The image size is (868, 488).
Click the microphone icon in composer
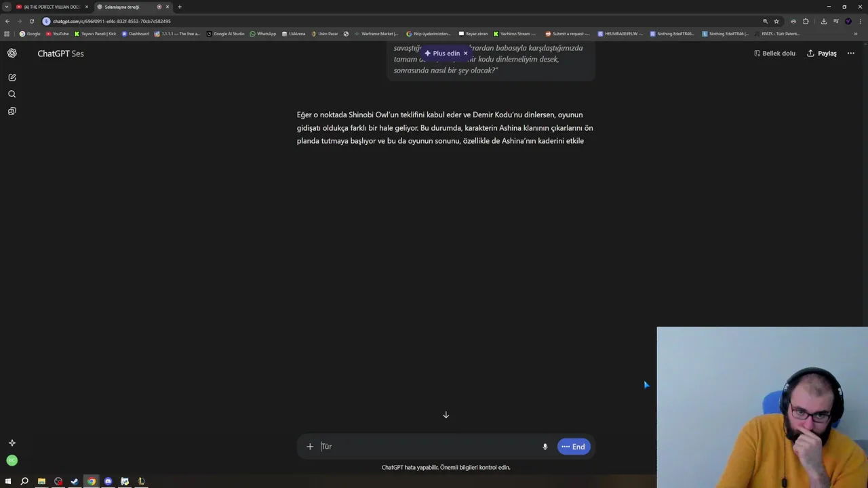click(x=545, y=447)
